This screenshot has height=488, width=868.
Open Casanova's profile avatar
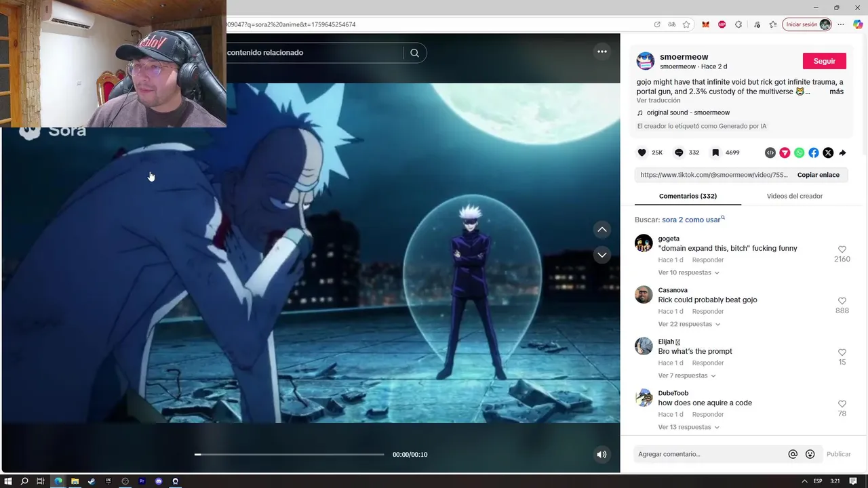click(x=644, y=294)
